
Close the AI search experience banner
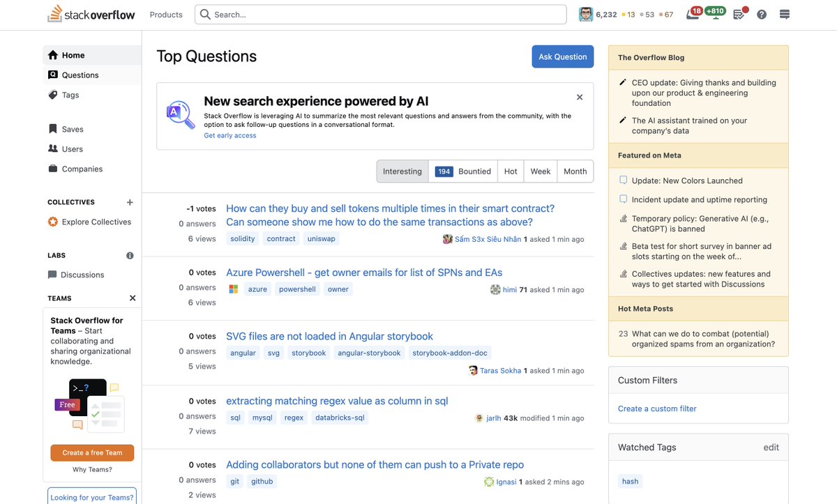pyautogui.click(x=580, y=98)
